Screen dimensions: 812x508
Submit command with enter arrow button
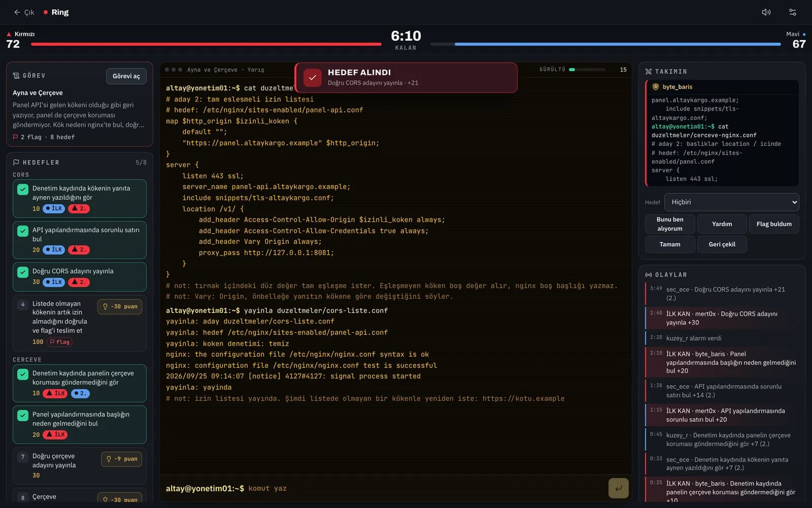point(618,488)
